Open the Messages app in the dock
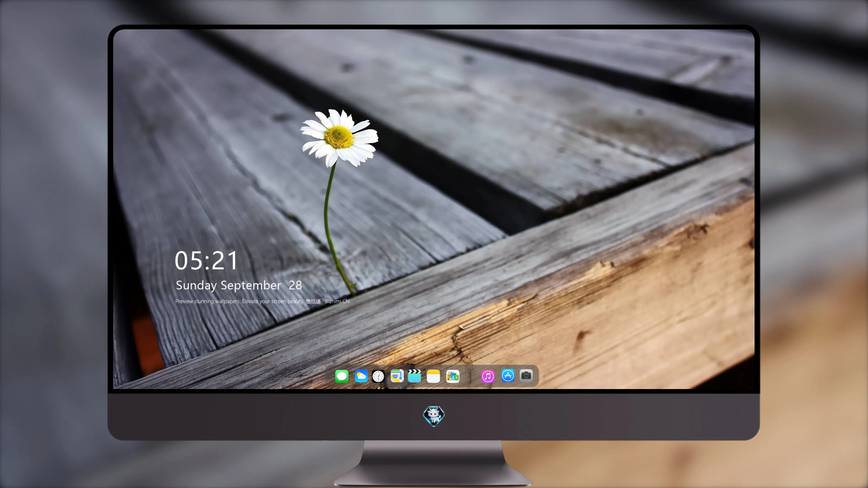This screenshot has width=868, height=488. (x=342, y=376)
